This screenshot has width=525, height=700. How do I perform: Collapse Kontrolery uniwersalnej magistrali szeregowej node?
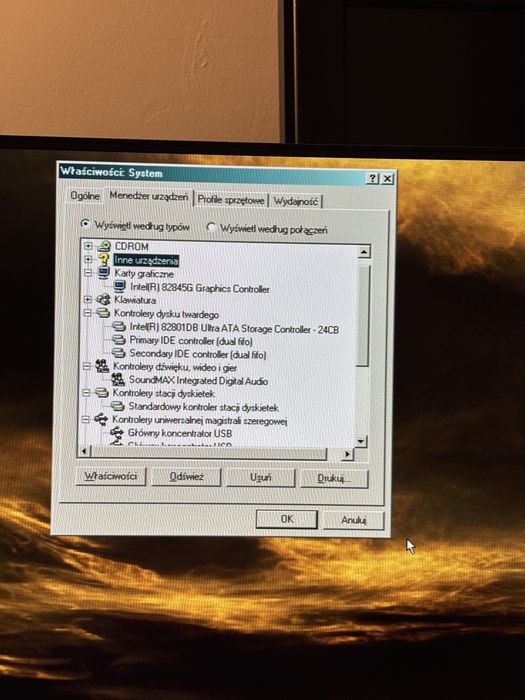86,420
